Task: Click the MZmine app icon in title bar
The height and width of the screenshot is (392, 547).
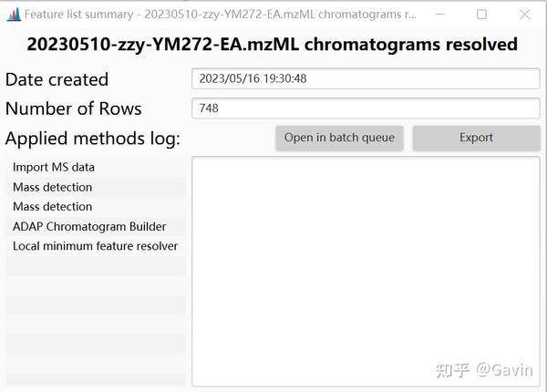Action: (x=13, y=15)
